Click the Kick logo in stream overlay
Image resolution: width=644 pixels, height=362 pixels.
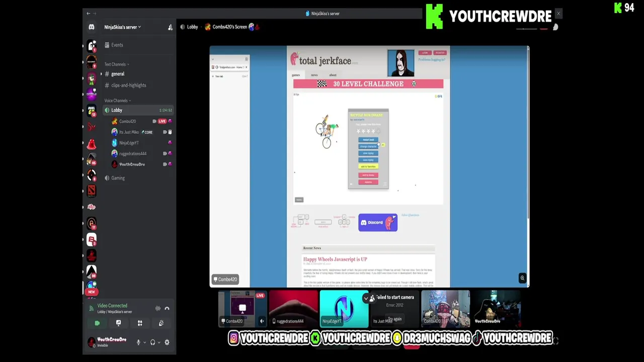point(434,17)
